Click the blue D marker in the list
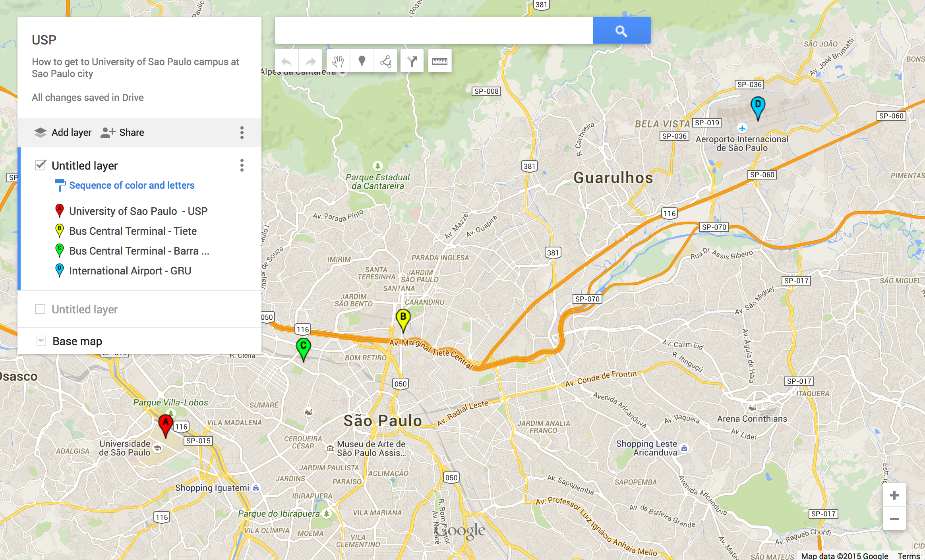The width and height of the screenshot is (925, 560). [x=60, y=270]
